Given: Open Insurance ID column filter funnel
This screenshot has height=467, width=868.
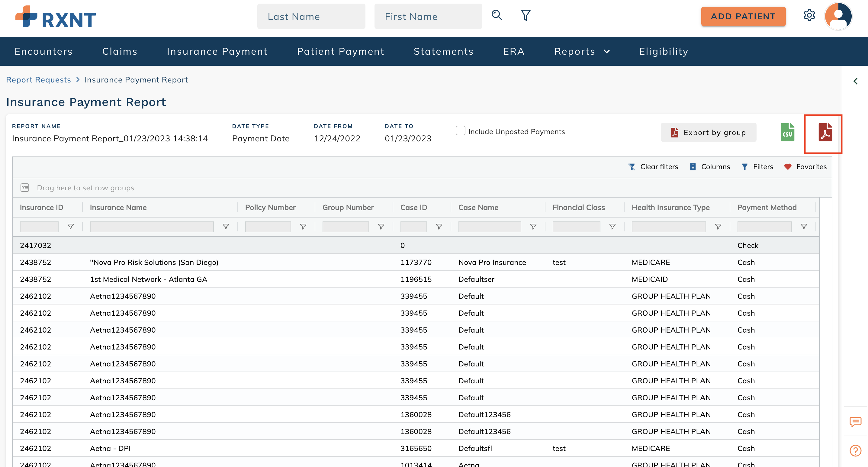Looking at the screenshot, I should 70,227.
